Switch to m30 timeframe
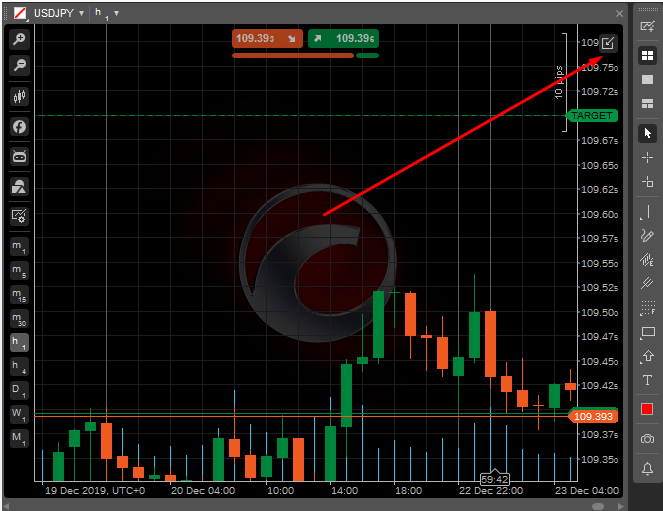This screenshot has height=511, width=663. pyautogui.click(x=19, y=318)
